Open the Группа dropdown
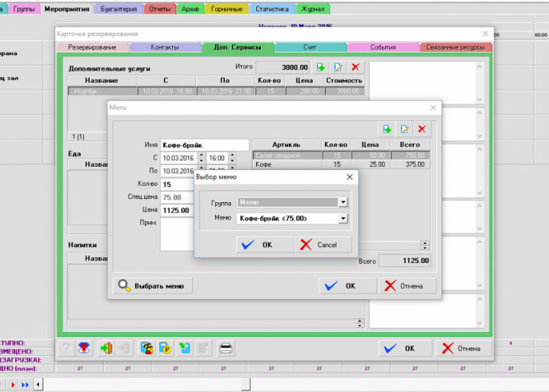Image resolution: width=549 pixels, height=392 pixels. (x=343, y=202)
